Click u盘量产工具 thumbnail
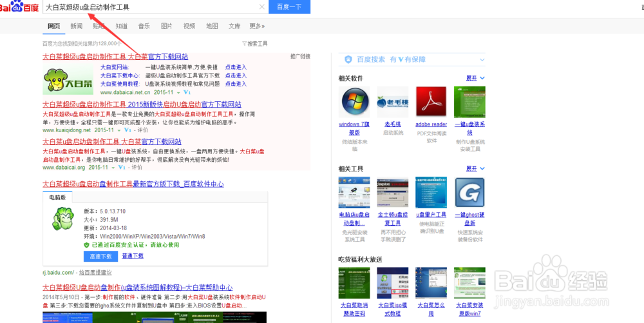 (431, 193)
